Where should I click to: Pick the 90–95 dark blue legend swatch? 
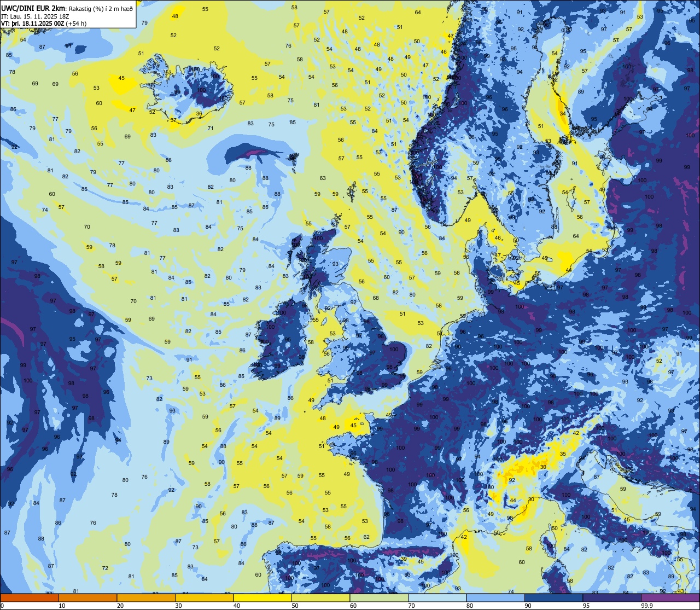pos(553,597)
